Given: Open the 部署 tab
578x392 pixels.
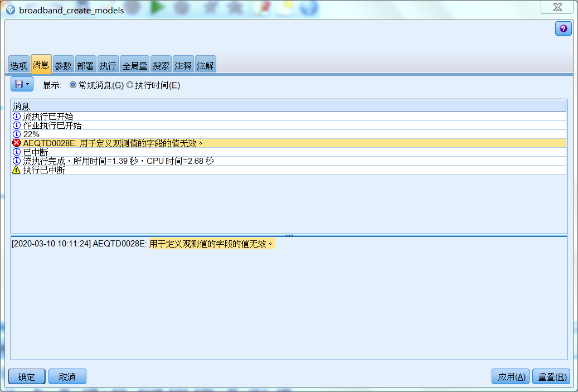Looking at the screenshot, I should click(x=85, y=65).
